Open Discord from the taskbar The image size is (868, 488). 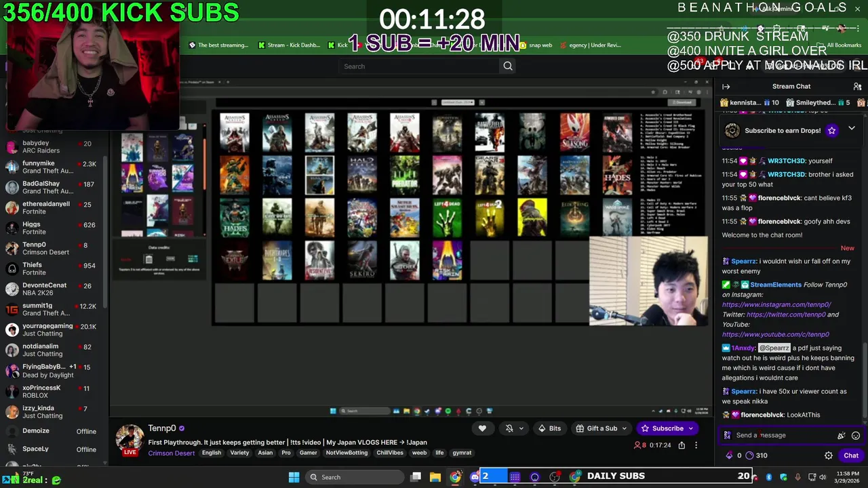click(x=475, y=477)
